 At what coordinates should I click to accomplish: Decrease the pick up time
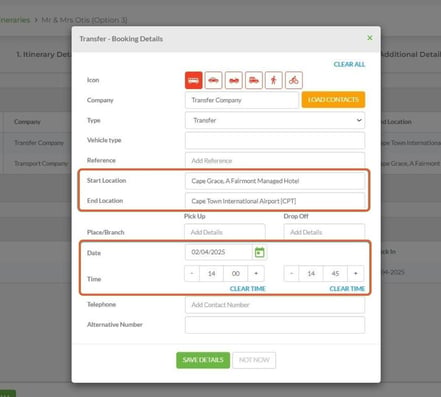click(x=192, y=274)
